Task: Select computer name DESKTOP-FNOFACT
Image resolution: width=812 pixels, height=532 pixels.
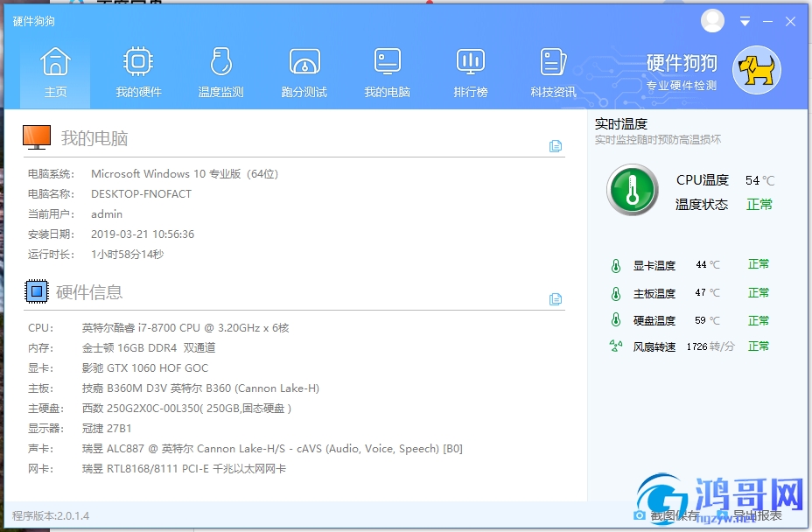Action: pyautogui.click(x=142, y=194)
